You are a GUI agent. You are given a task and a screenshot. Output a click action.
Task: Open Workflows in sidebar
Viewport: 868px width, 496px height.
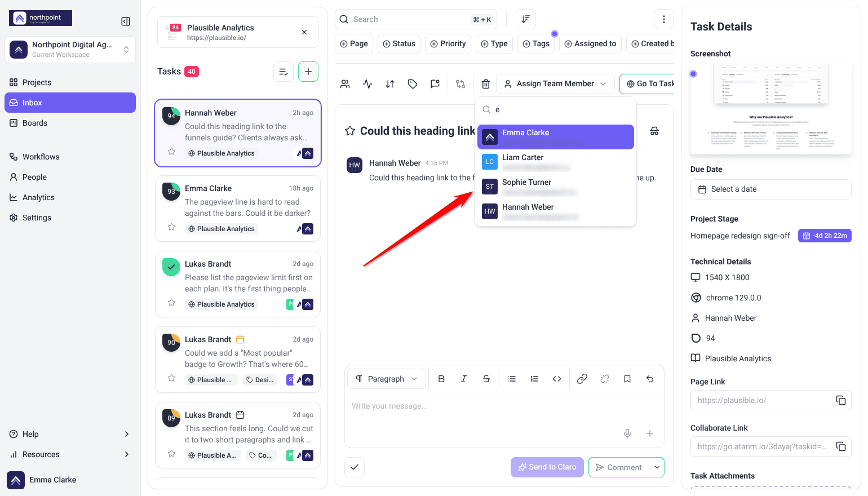click(x=70, y=157)
